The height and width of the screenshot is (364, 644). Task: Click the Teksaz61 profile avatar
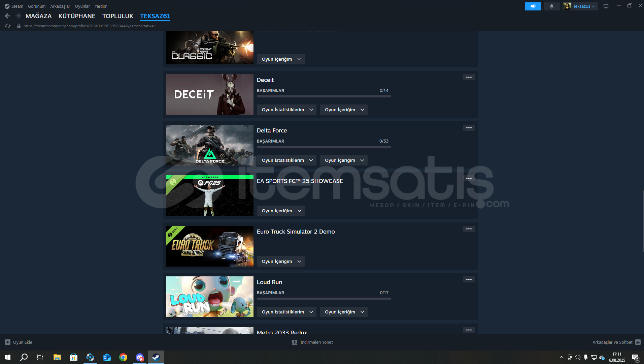pos(567,6)
